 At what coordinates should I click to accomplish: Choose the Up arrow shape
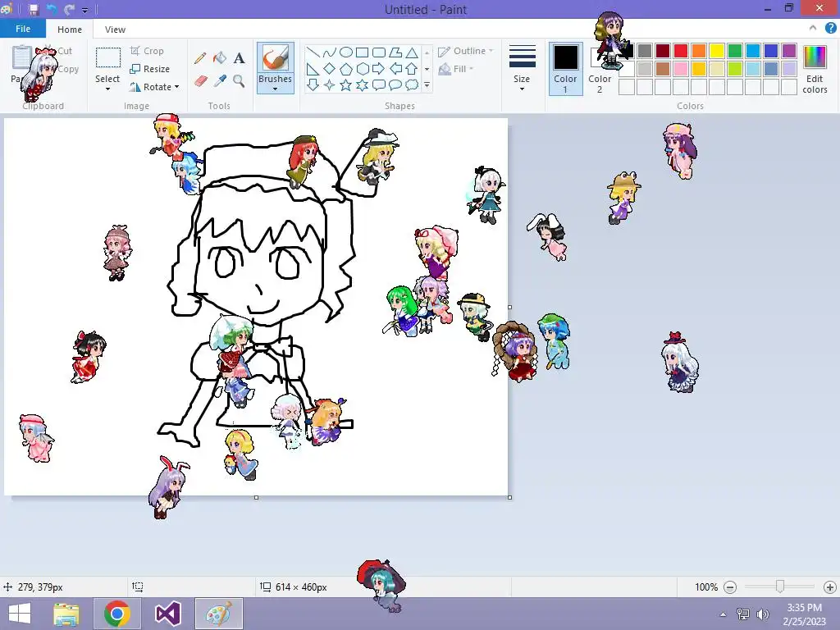point(412,69)
